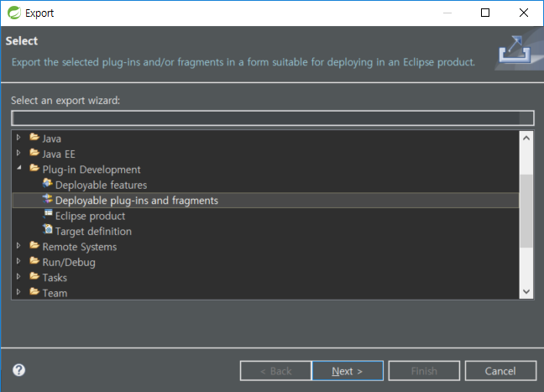Select the Java tree label
Image resolution: width=544 pixels, height=392 pixels.
[52, 139]
